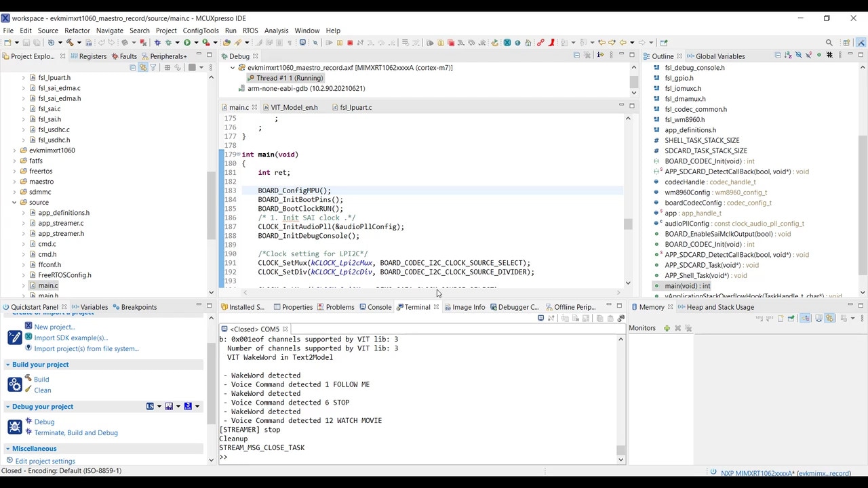Switch to the Console tab
868x488 pixels.
(x=379, y=307)
